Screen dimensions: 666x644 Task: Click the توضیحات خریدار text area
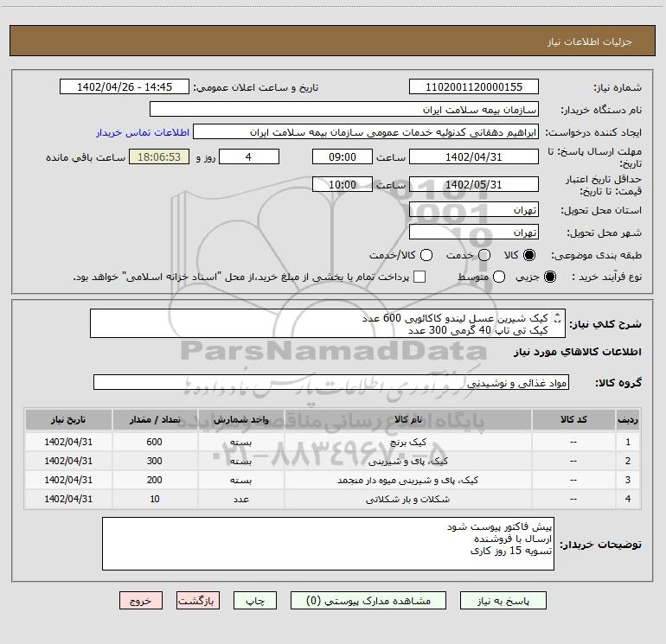coord(328,544)
